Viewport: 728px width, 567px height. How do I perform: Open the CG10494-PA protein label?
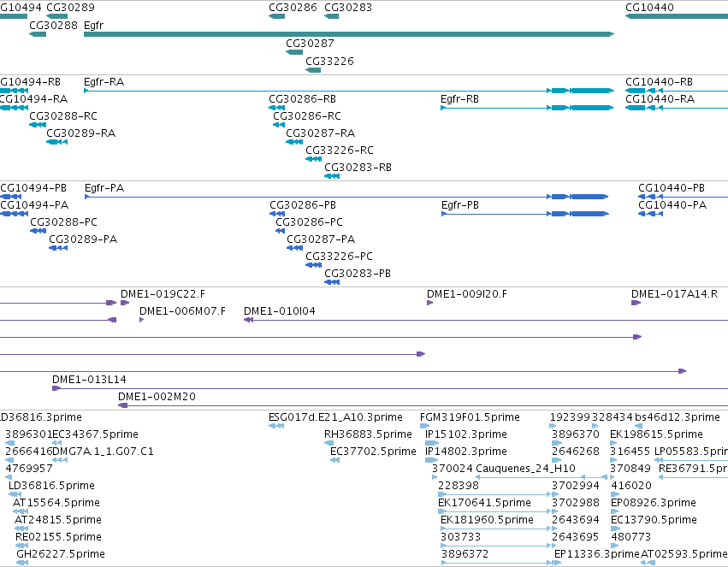click(34, 205)
